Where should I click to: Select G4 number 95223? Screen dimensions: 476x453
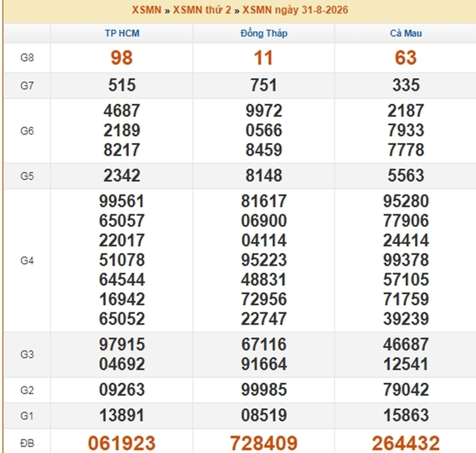click(x=264, y=260)
